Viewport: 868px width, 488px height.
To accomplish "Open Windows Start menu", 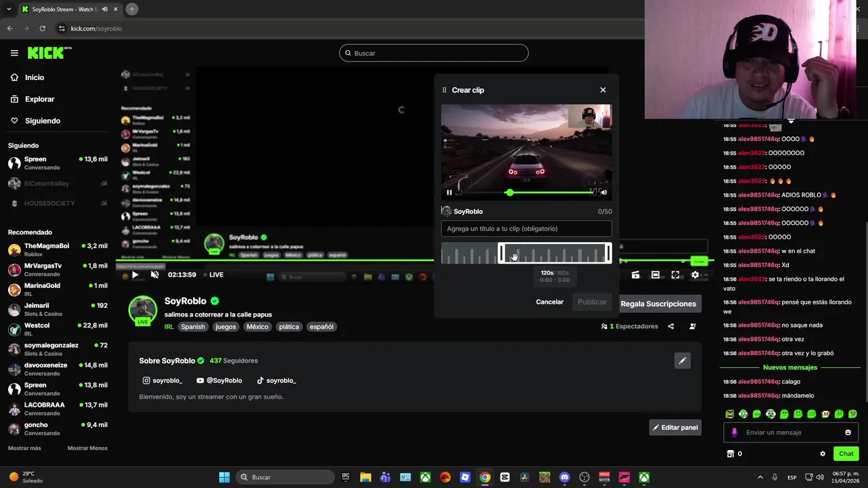I will [224, 477].
